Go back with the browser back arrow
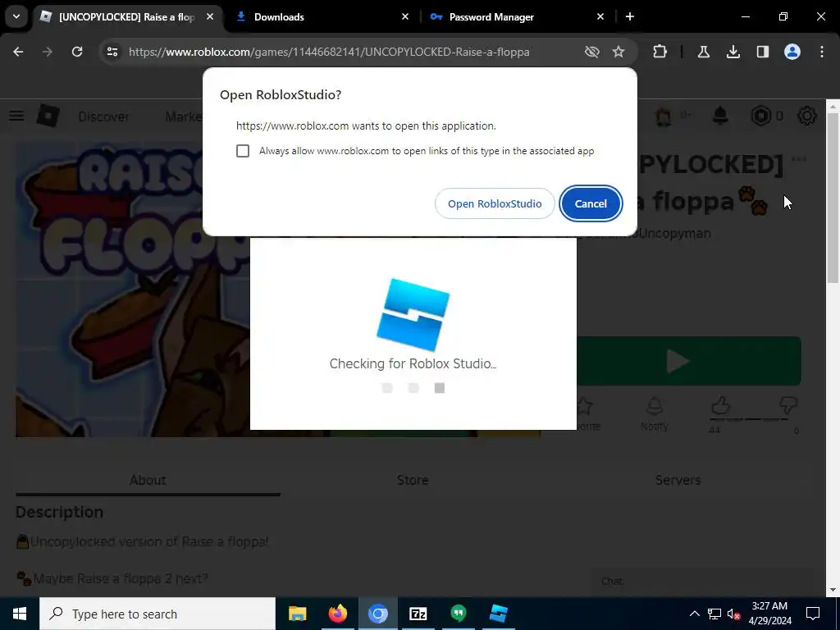The width and height of the screenshot is (840, 630). 18,52
